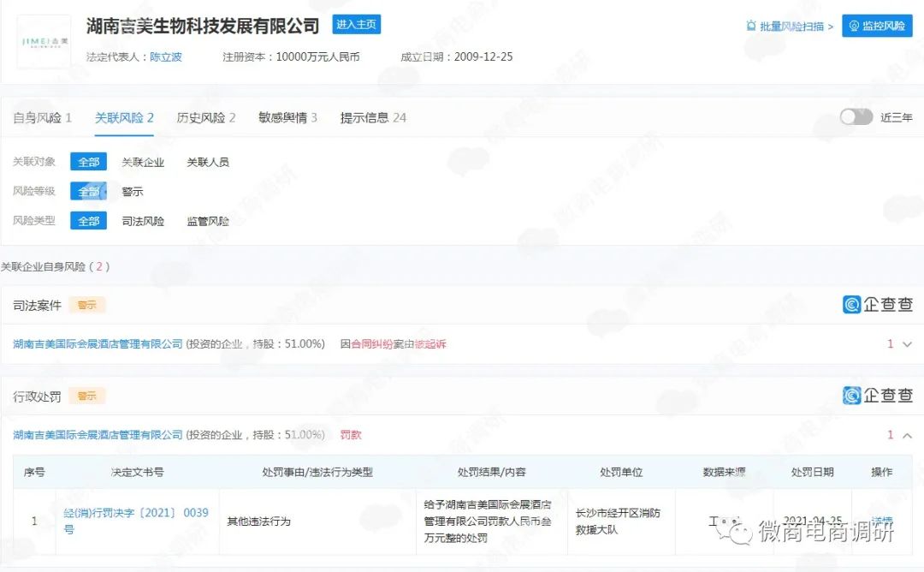Switch to the 自身风险 tab
Image resolution: width=924 pixels, height=572 pixels.
point(43,118)
